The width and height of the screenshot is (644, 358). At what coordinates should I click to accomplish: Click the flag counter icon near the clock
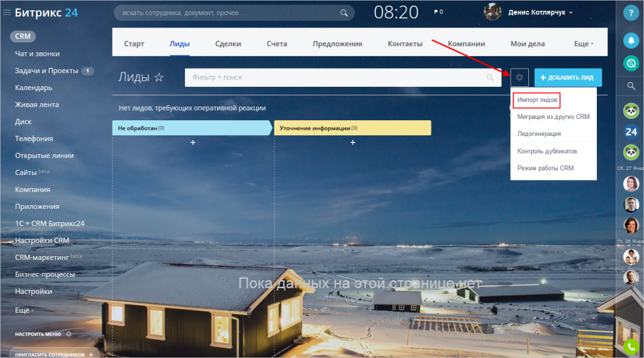click(438, 12)
